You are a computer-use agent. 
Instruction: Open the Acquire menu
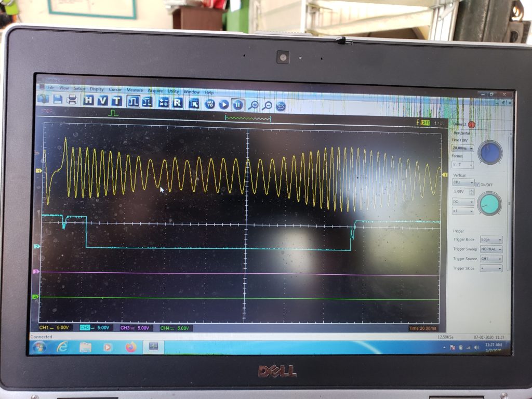pyautogui.click(x=155, y=90)
